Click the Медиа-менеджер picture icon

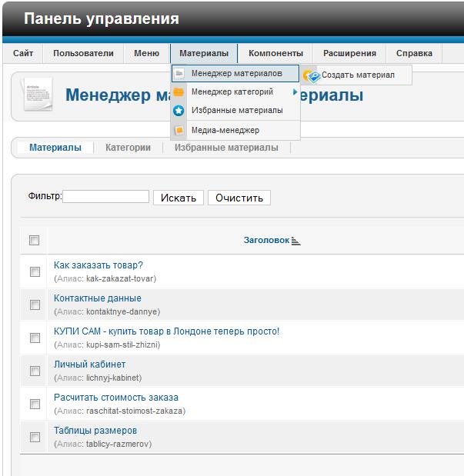click(x=179, y=130)
